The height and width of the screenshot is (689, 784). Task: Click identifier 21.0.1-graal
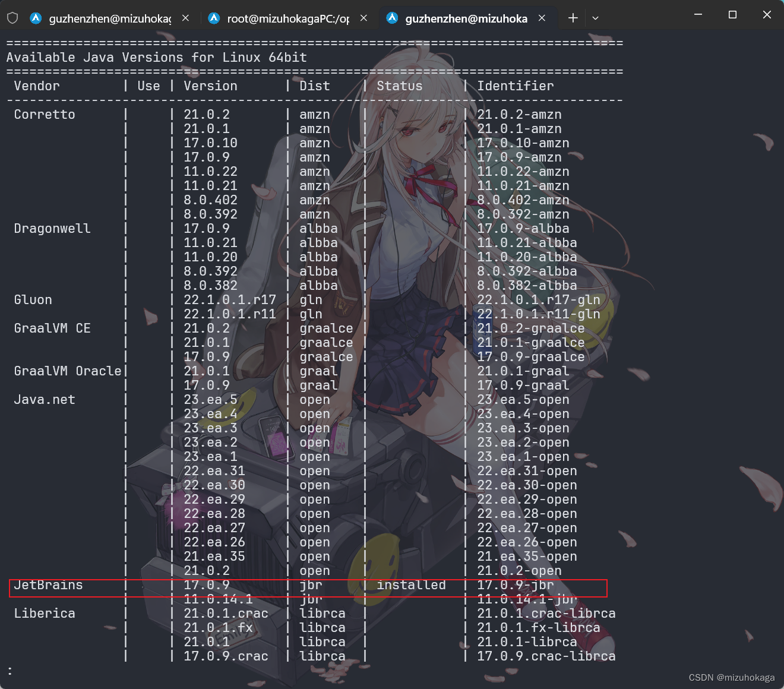(x=523, y=371)
